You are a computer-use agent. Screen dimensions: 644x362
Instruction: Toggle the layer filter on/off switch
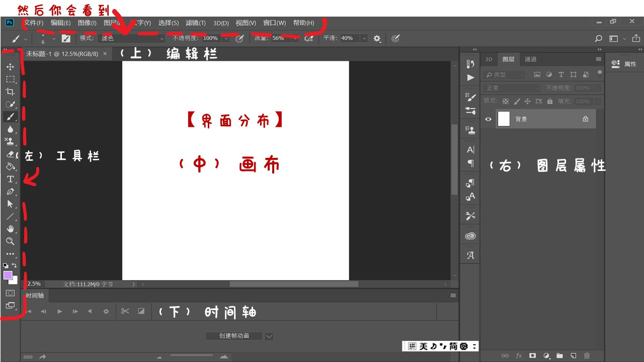(600, 72)
